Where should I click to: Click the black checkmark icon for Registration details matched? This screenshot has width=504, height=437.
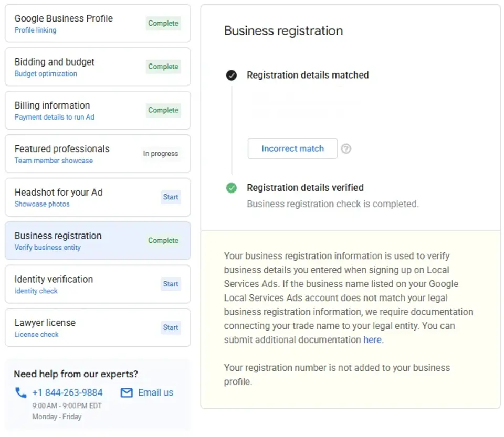[x=232, y=75]
